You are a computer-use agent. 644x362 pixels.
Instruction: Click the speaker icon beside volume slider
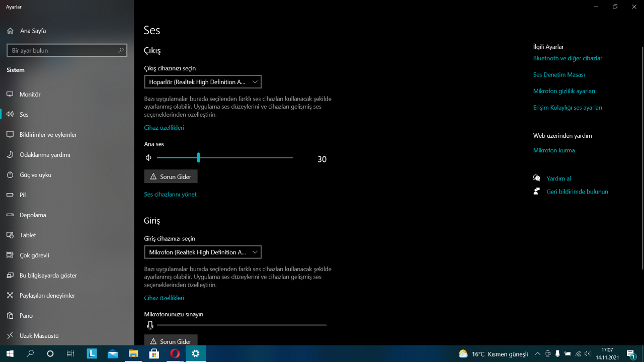click(x=148, y=158)
